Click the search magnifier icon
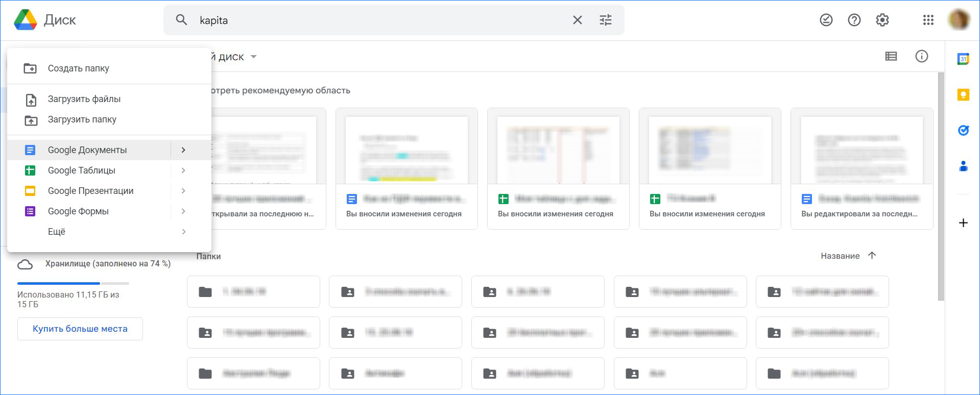Screen dimensions: 980x395 [181, 20]
